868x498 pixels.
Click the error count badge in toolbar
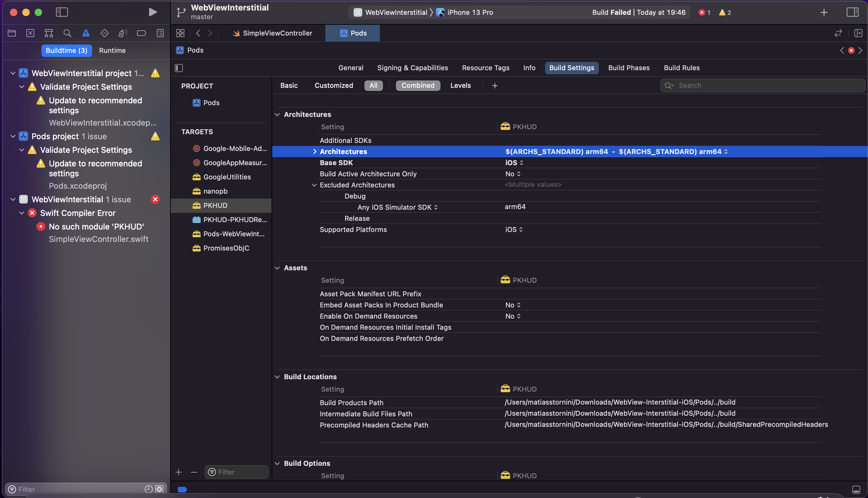coord(704,13)
